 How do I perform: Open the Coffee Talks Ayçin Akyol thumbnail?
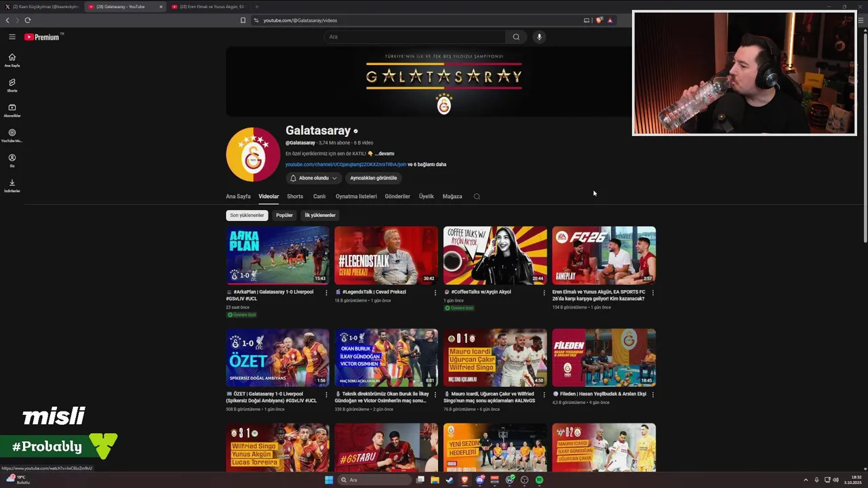coord(495,255)
